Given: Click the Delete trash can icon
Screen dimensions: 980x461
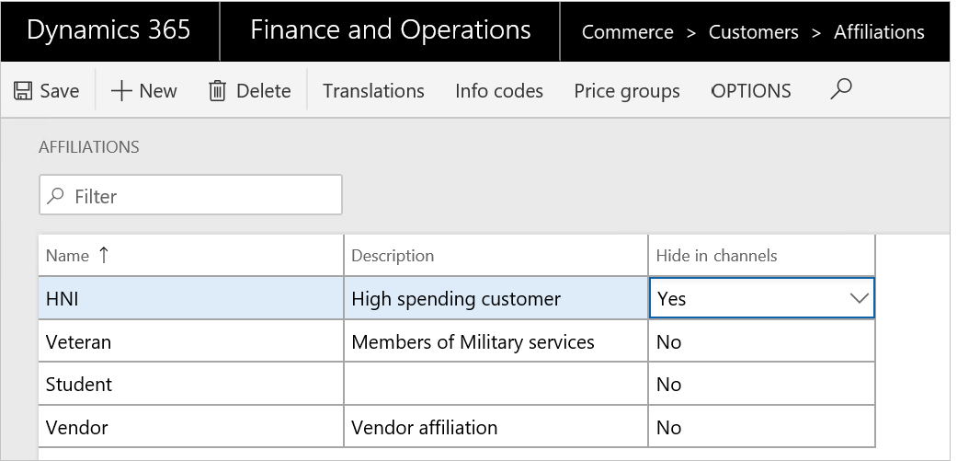Looking at the screenshot, I should [x=217, y=91].
